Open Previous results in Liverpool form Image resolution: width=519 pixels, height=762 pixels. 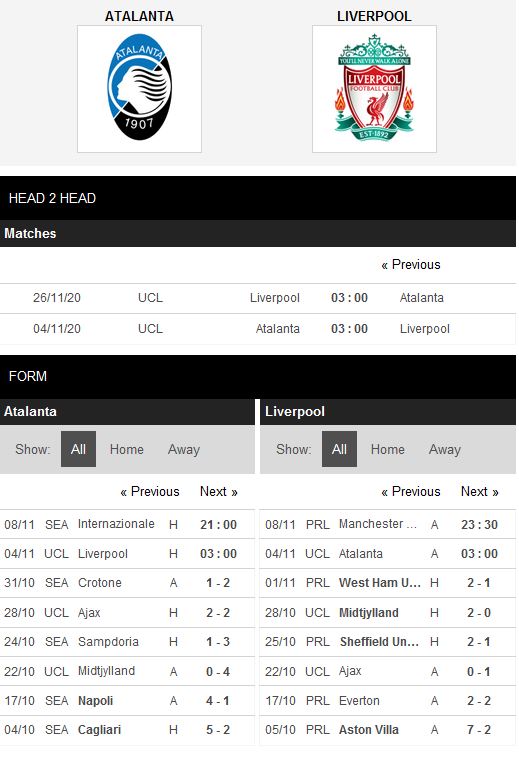411,491
